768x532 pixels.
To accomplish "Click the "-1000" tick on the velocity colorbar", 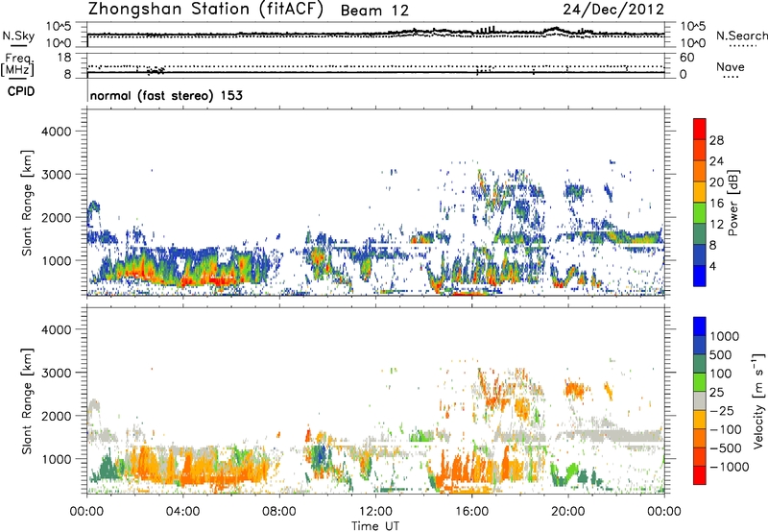I will coord(730,467).
